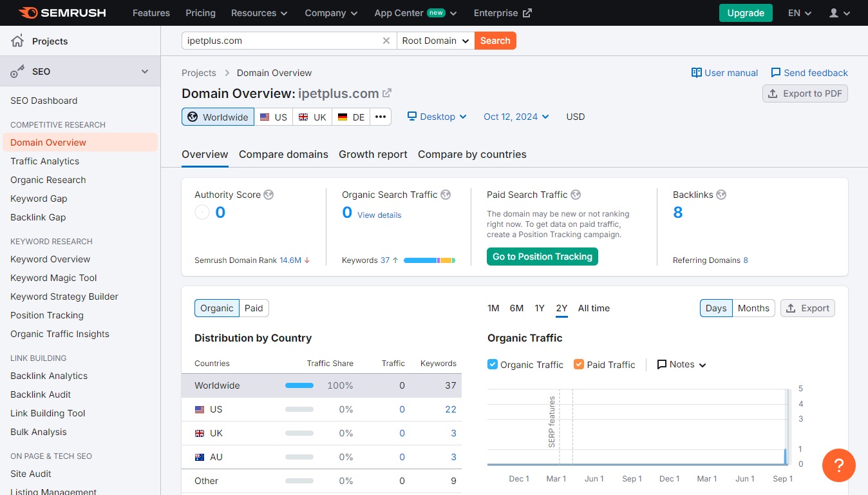Switch chart view to Months
Image resolution: width=868 pixels, height=495 pixels.
click(x=753, y=308)
